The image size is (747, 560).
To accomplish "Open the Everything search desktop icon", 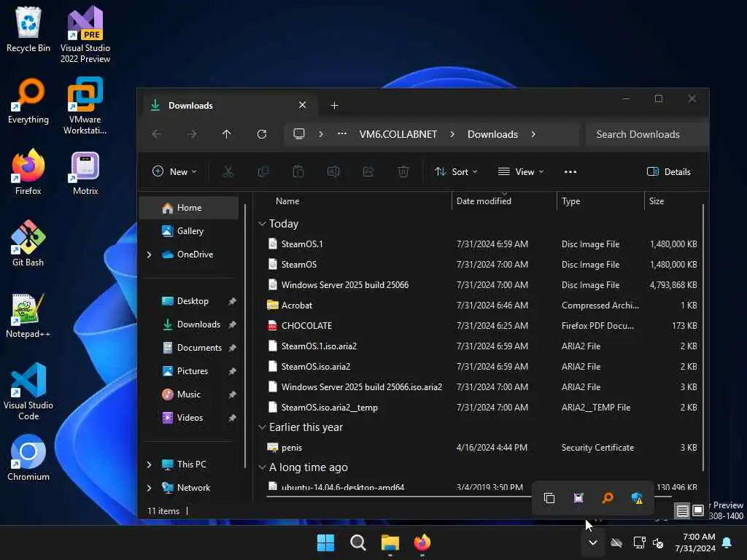I will [x=28, y=101].
